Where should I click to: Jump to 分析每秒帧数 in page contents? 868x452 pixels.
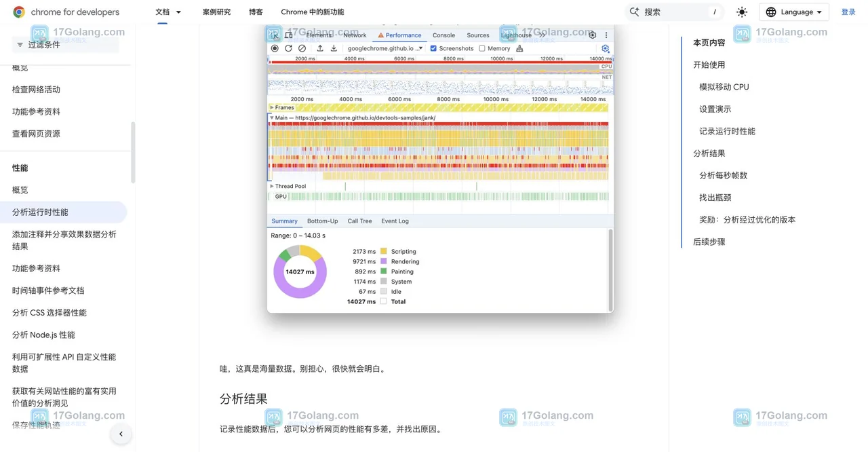723,175
